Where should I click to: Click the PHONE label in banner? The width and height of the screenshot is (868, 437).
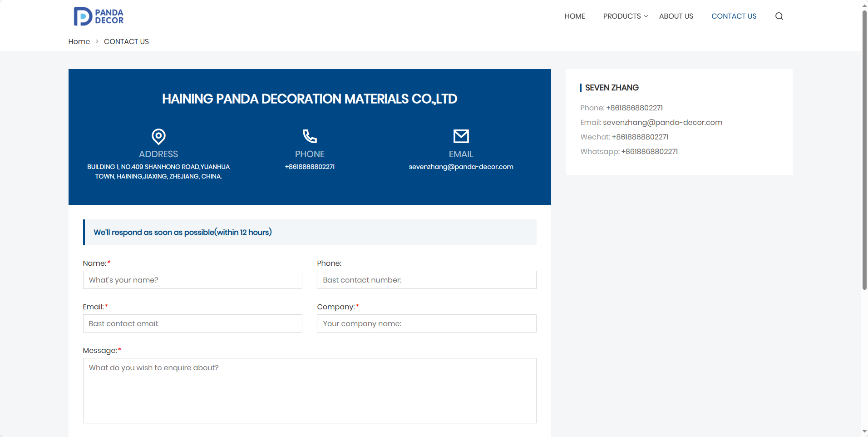click(310, 154)
